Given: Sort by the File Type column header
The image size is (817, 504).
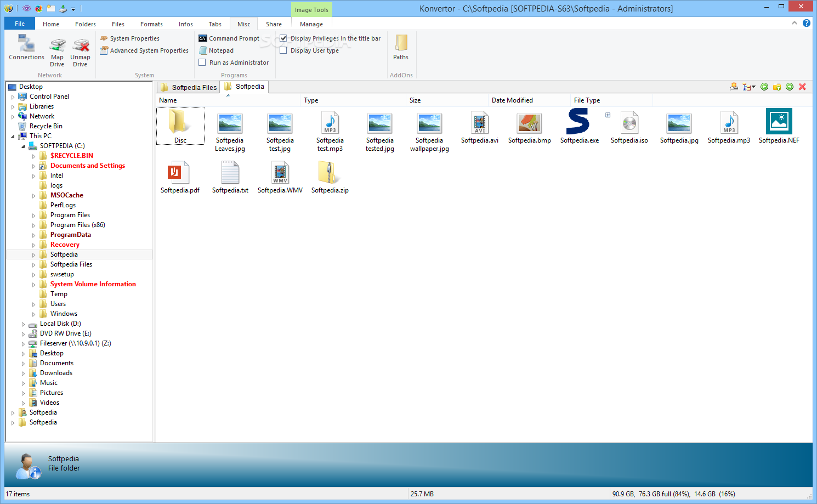Looking at the screenshot, I should coord(611,100).
